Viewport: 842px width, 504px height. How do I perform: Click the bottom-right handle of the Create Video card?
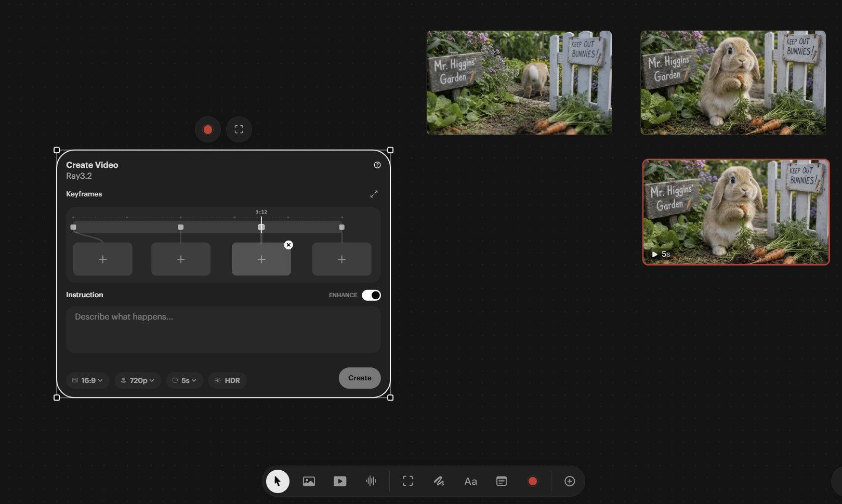click(x=390, y=397)
